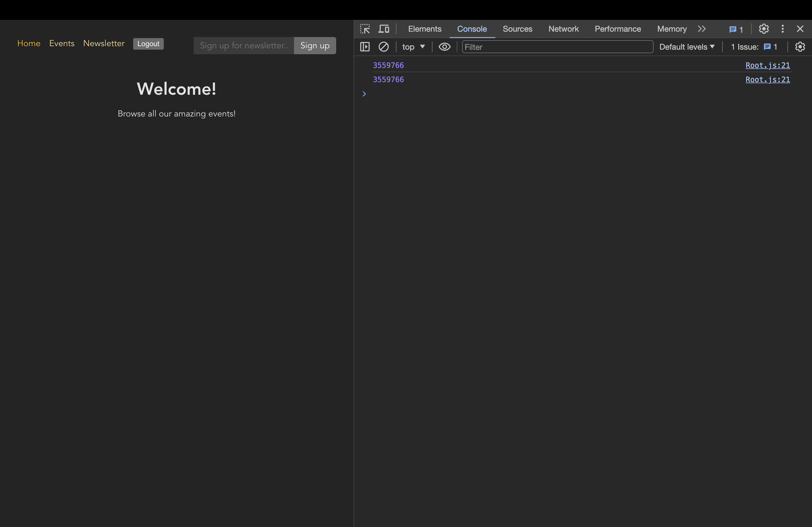The height and width of the screenshot is (527, 812).
Task: Toggle the device toolbar icon
Action: coord(384,29)
